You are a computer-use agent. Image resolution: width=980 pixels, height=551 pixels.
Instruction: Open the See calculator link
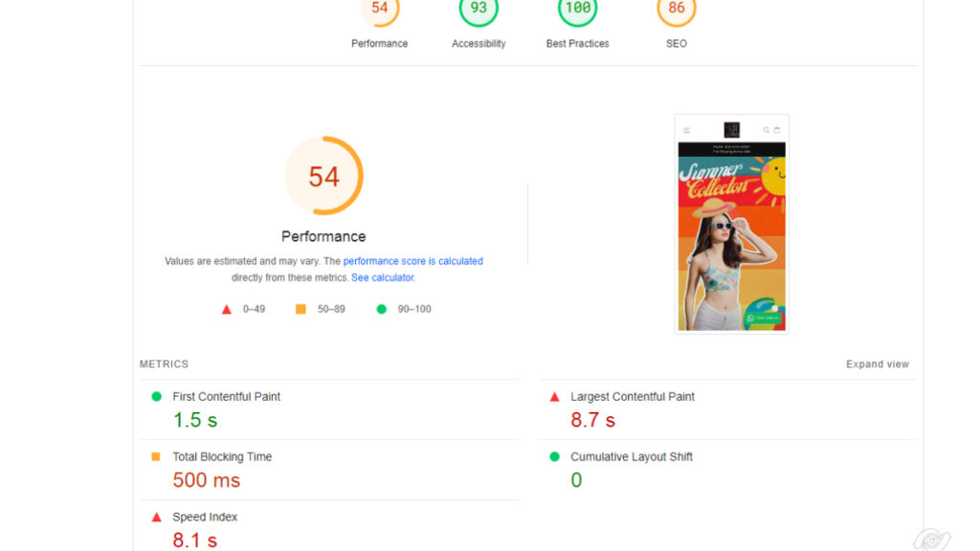(x=382, y=277)
